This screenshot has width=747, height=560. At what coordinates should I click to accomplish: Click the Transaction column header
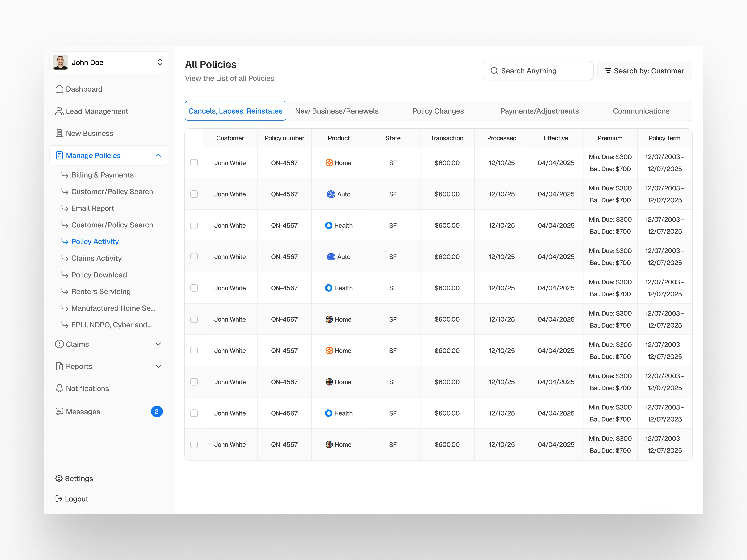pyautogui.click(x=447, y=138)
